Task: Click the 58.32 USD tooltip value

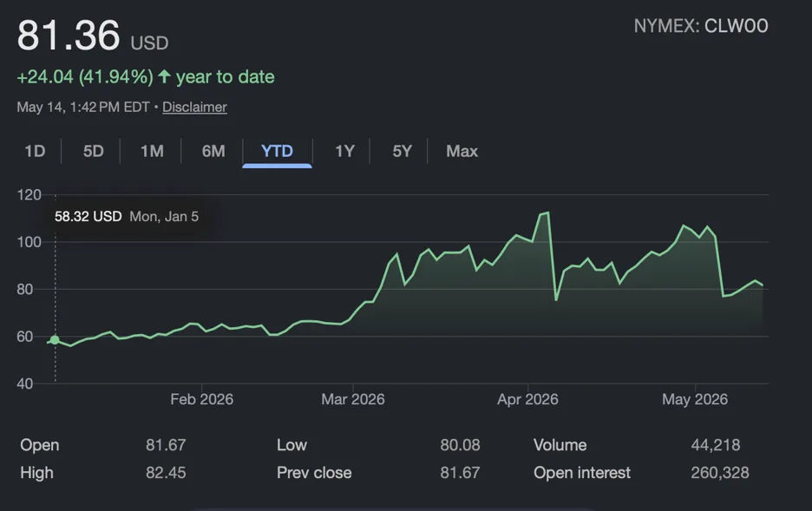Action: tap(88, 216)
